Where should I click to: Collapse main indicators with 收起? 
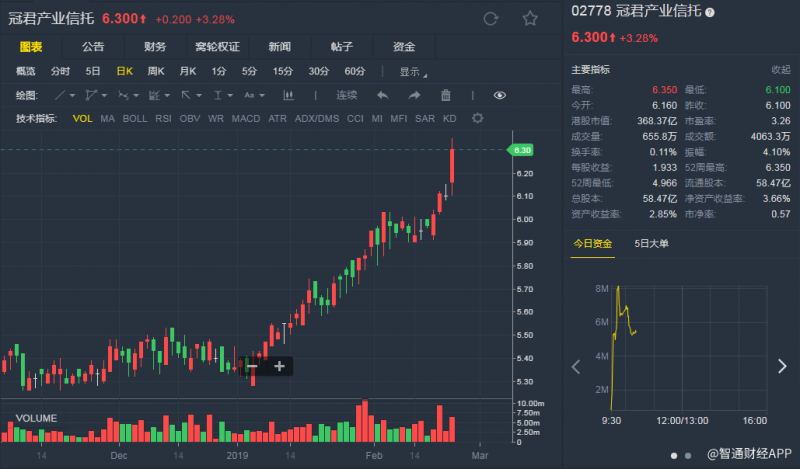[781, 70]
